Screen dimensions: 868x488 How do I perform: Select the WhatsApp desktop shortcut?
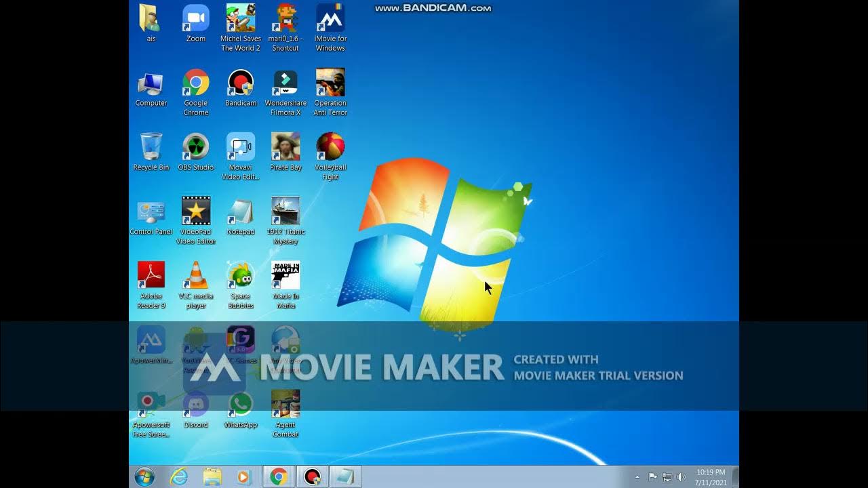241,410
